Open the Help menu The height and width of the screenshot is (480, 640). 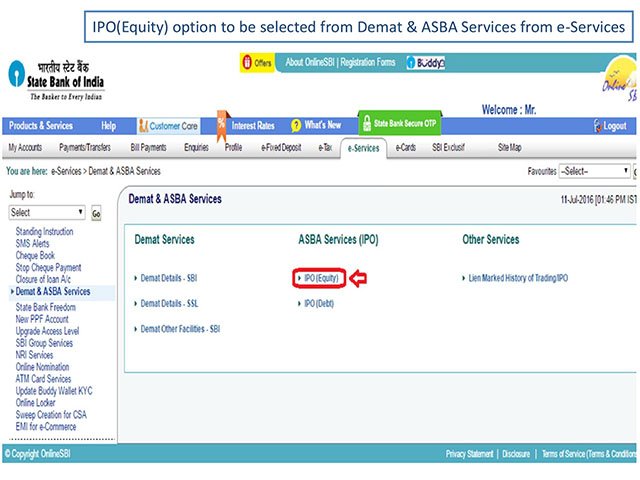tap(109, 126)
